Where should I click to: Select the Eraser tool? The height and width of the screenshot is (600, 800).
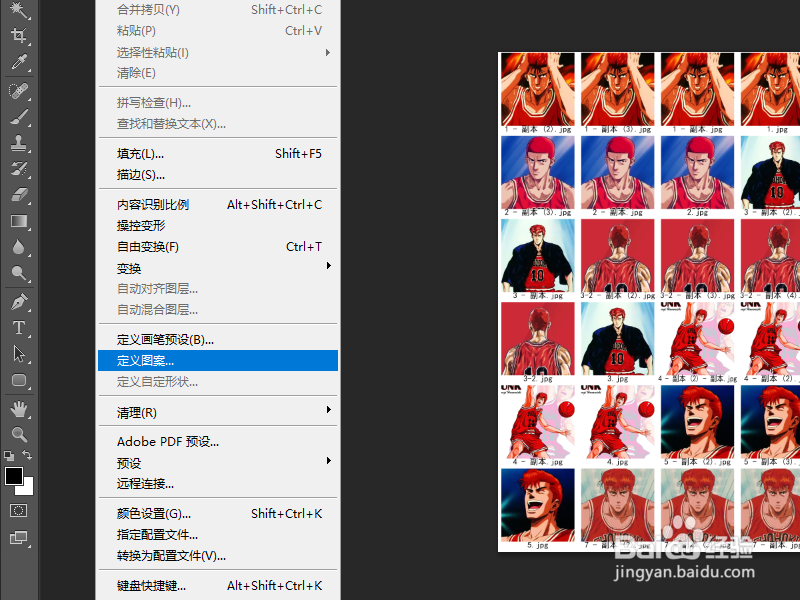[x=19, y=195]
